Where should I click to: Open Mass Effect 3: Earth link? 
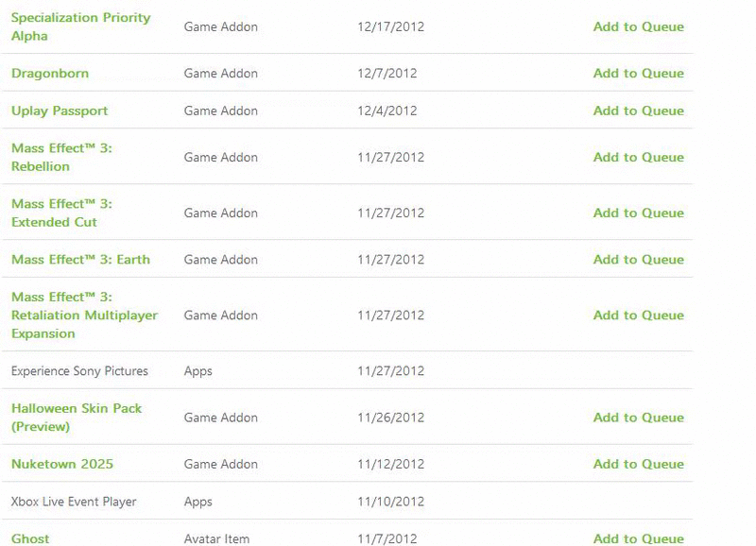point(80,259)
